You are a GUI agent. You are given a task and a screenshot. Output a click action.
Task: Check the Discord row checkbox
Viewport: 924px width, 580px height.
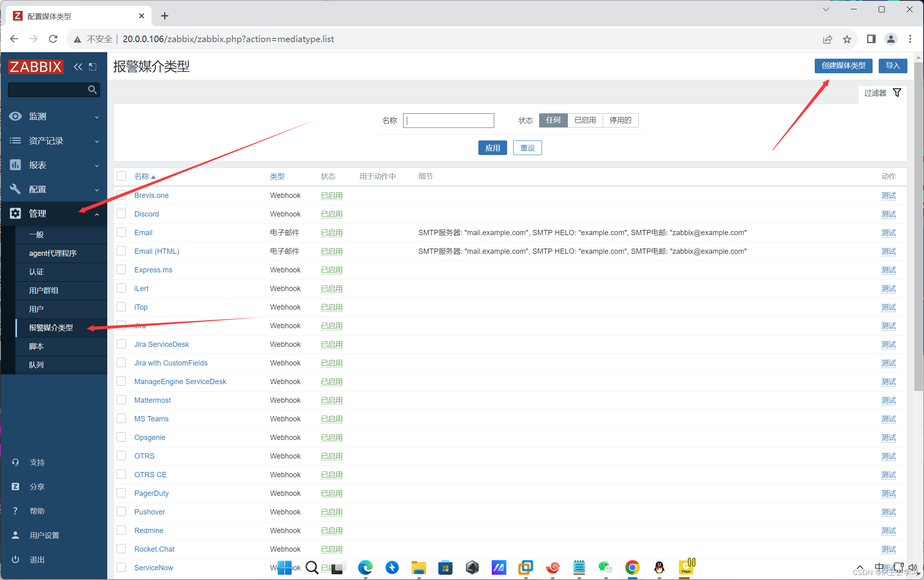coord(121,213)
